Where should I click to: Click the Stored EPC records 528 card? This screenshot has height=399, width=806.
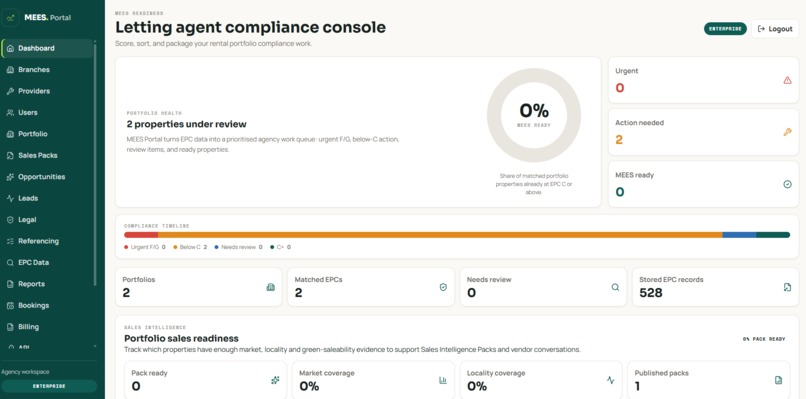point(715,287)
